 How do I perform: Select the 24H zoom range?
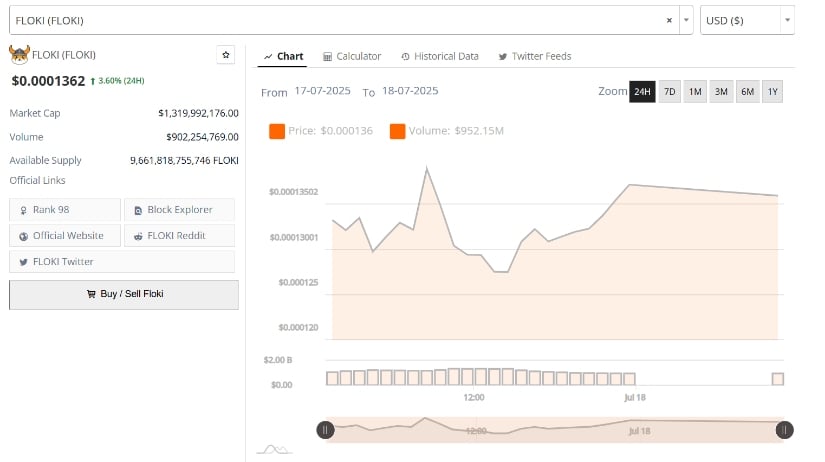[642, 92]
